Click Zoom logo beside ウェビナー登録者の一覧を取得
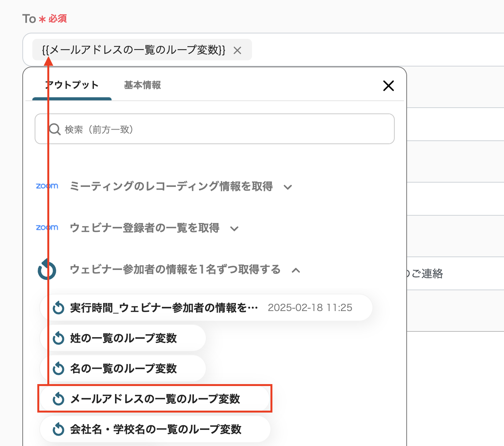 coord(47,228)
